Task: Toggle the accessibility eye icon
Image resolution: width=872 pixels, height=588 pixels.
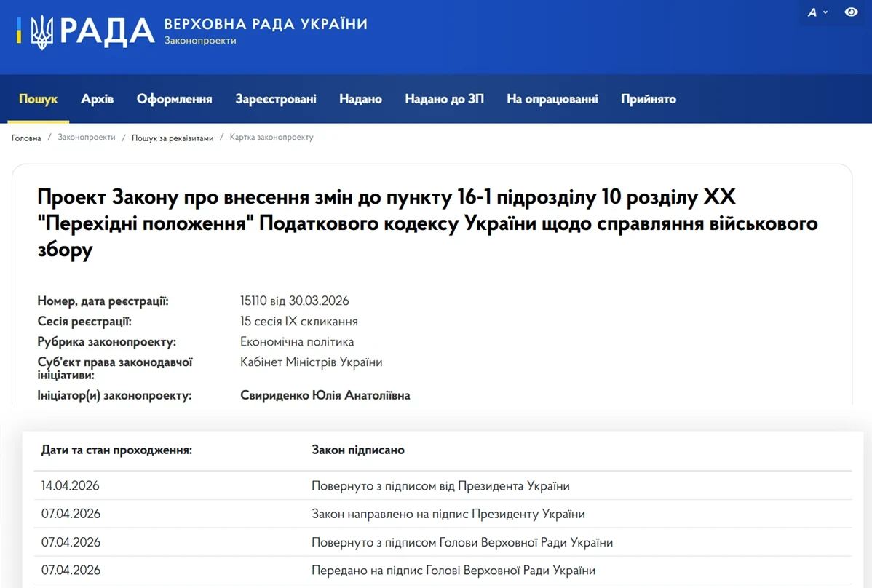Action: coord(851,12)
